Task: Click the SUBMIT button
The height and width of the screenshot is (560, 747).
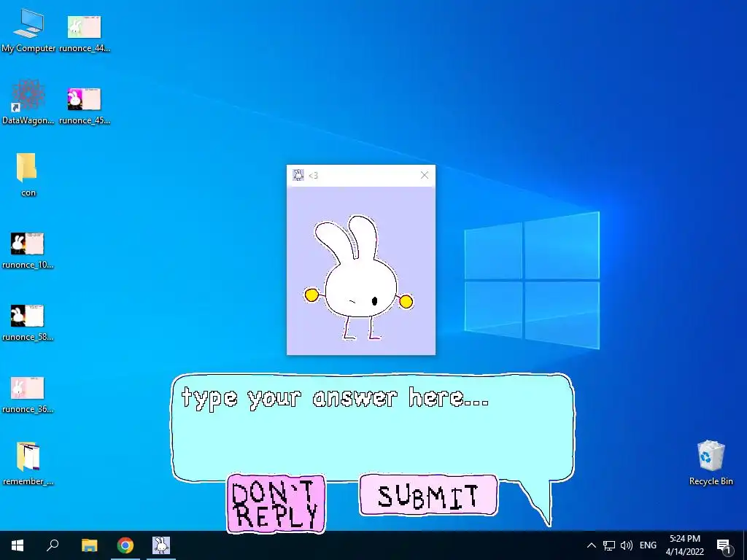Action: (x=428, y=495)
